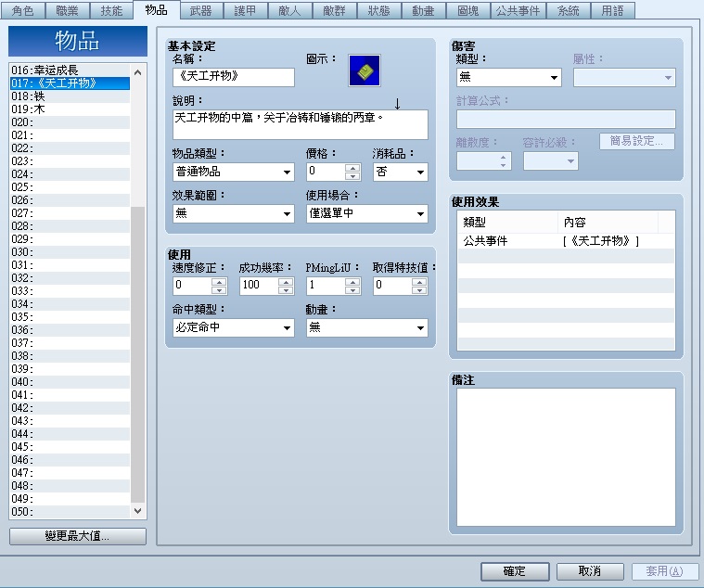The width and height of the screenshot is (704, 588).
Task: Open the 技能 tab
Action: (111, 10)
